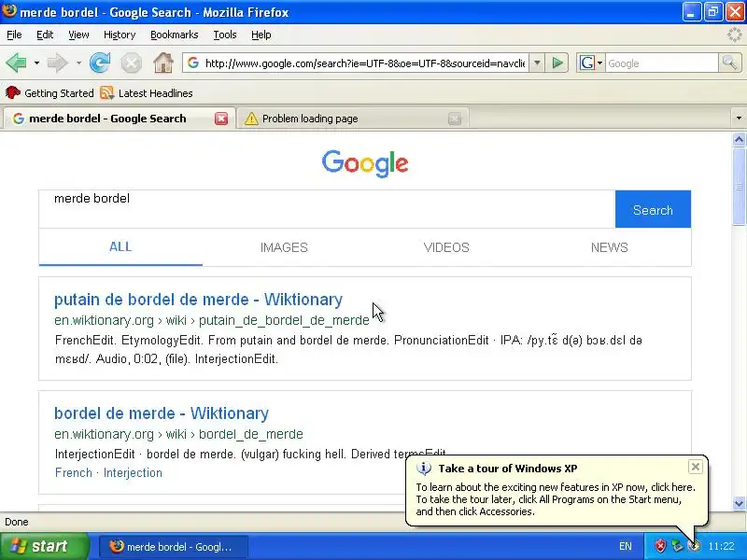747x560 pixels.
Task: Open the File menu
Action: [x=14, y=35]
